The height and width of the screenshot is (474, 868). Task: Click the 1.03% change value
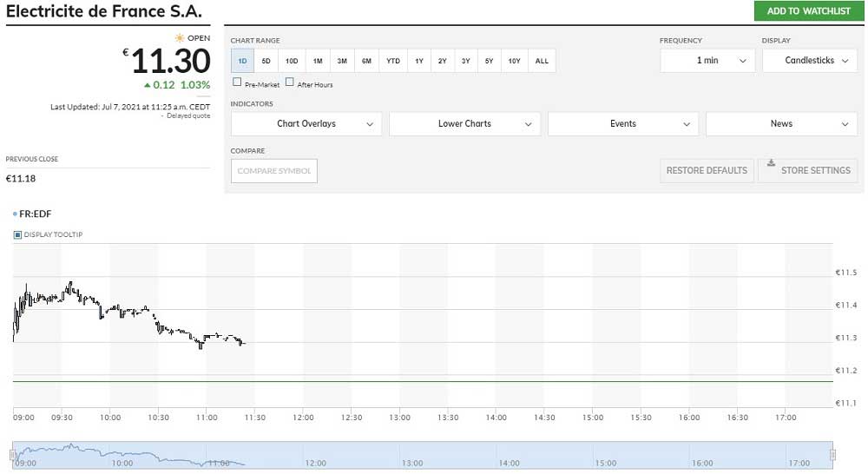[195, 85]
